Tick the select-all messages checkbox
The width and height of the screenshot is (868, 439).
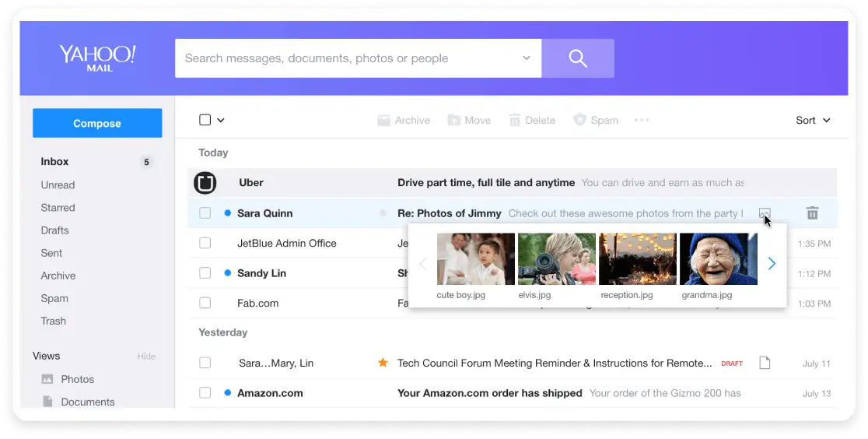click(x=205, y=120)
